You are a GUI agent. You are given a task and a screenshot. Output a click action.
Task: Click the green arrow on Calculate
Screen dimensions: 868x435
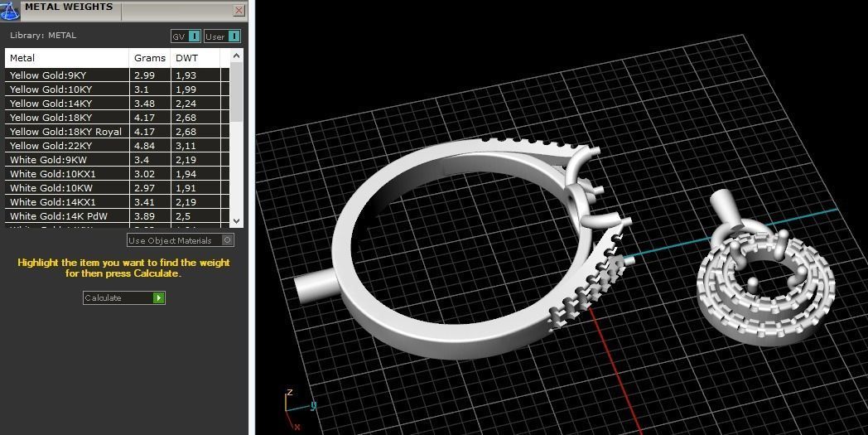158,297
